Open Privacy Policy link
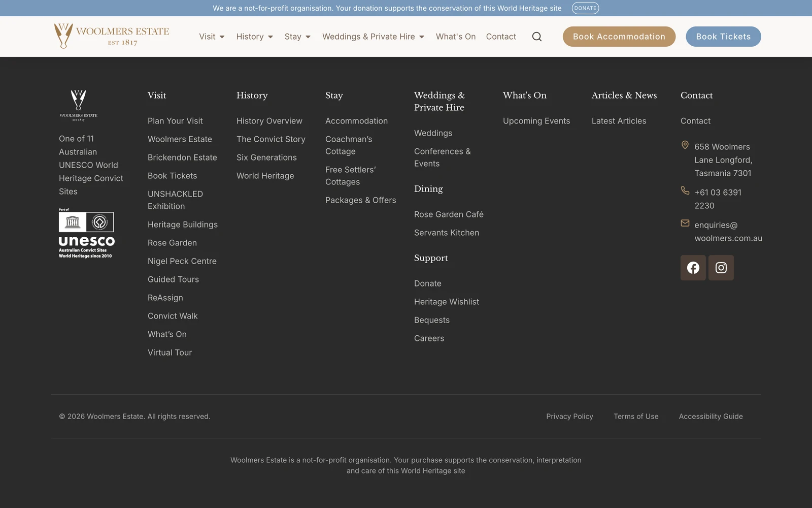 569,417
